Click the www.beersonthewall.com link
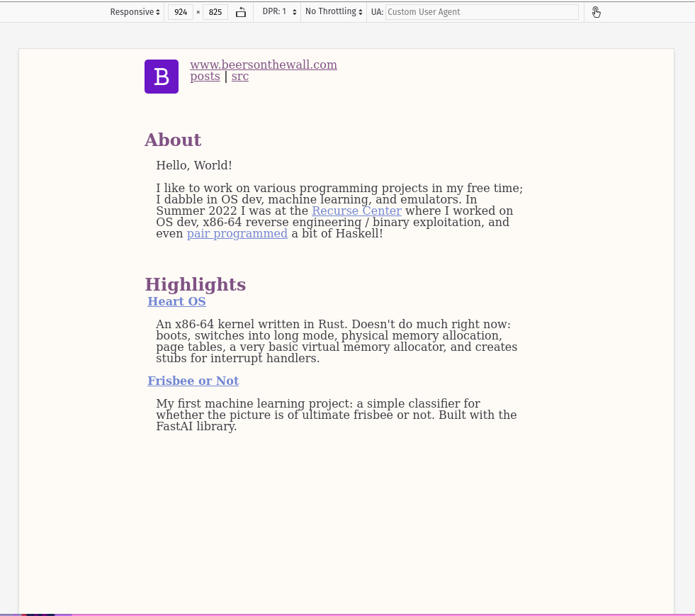695x616 pixels. coord(264,65)
